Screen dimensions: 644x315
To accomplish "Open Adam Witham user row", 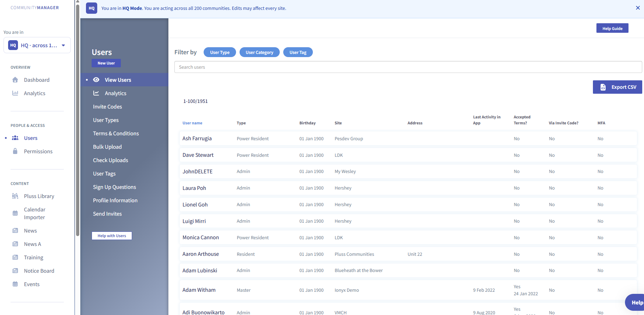I will [408, 290].
